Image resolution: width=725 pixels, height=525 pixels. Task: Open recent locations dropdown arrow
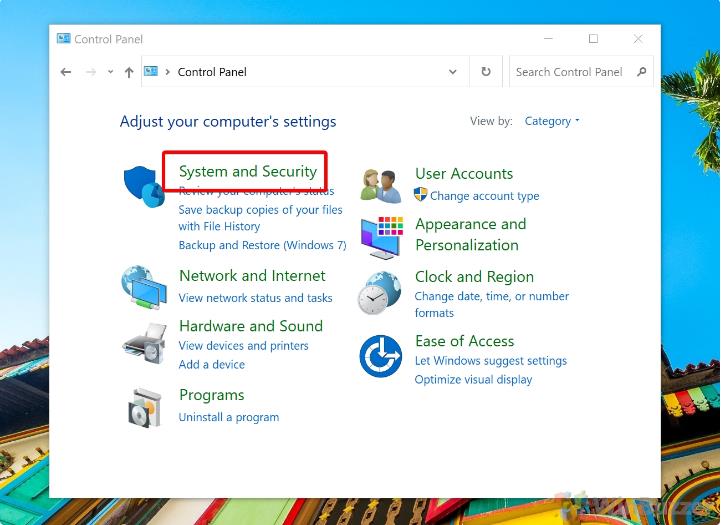tap(110, 72)
